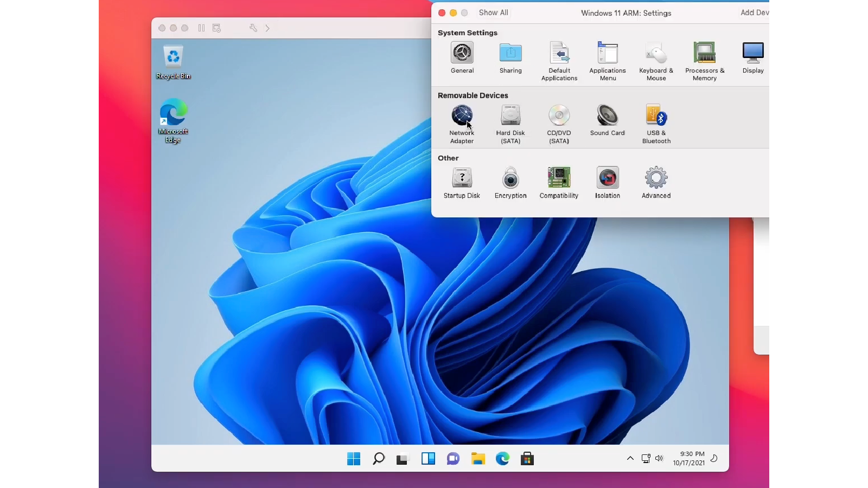Open Startup Disk settings

[462, 183]
